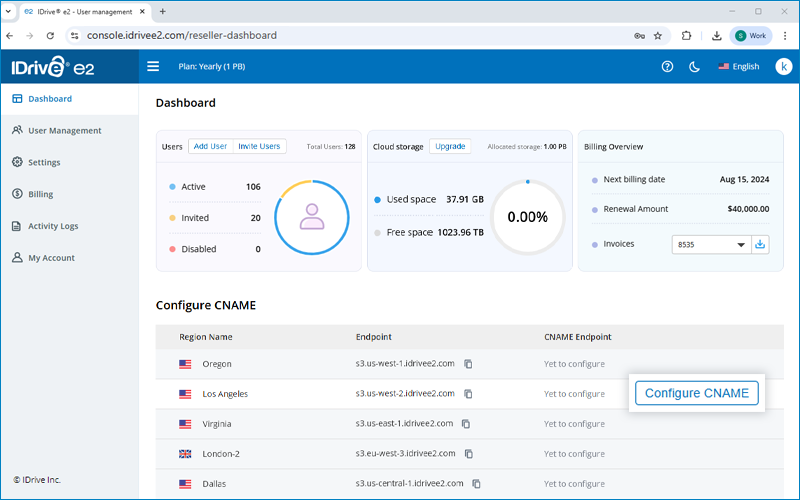This screenshot has width=800, height=500.
Task: Click the Renewal Amount $40,000.00 value
Action: point(748,209)
